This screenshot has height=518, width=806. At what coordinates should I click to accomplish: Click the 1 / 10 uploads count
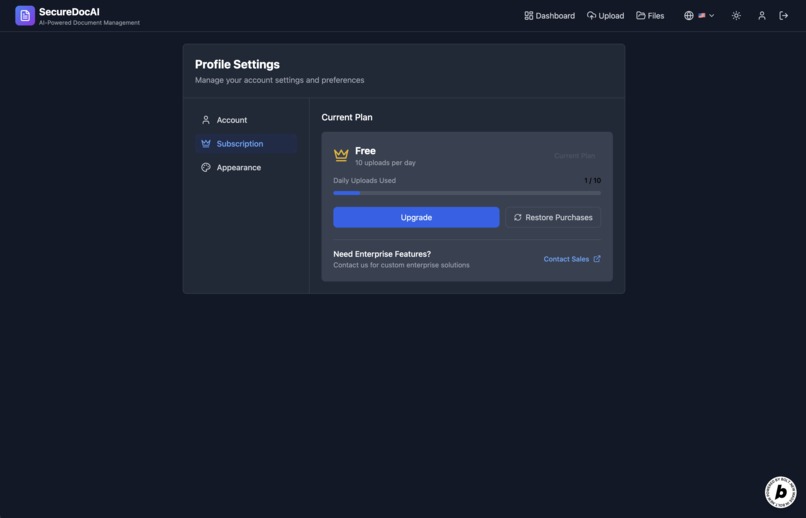(592, 180)
